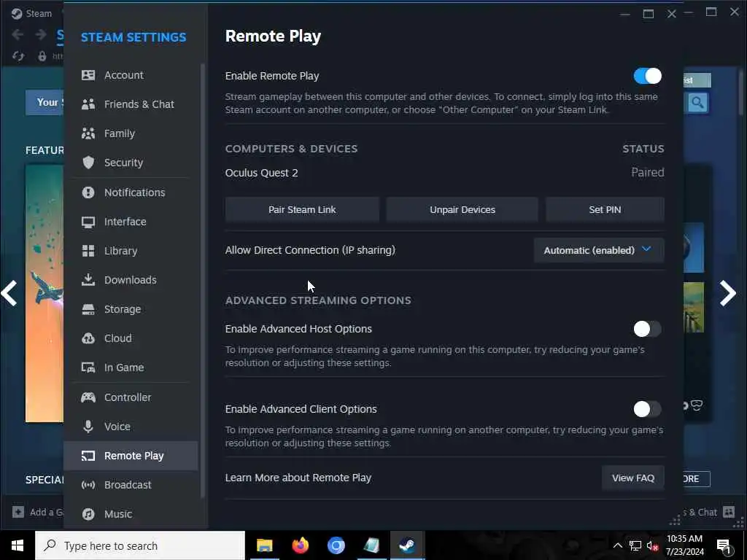This screenshot has height=560, width=747.
Task: Click the Downloads arrow icon
Action: click(88, 279)
